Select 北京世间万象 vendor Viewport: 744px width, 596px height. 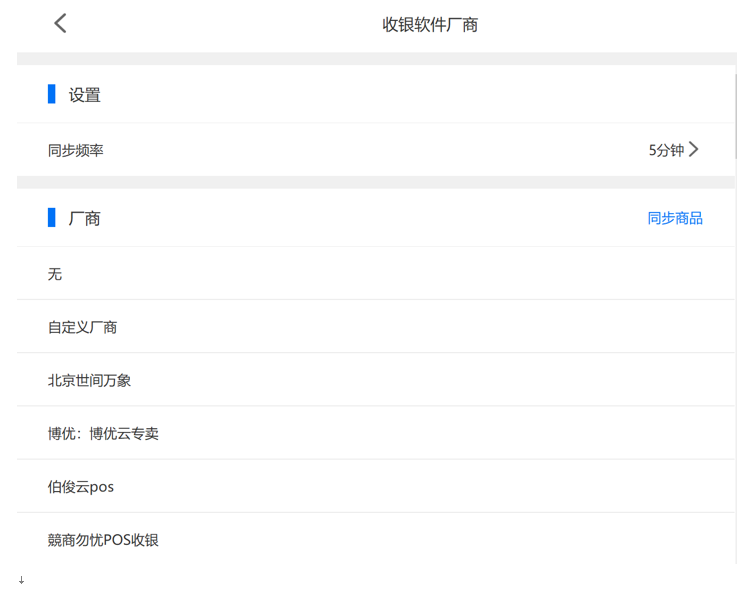click(376, 380)
